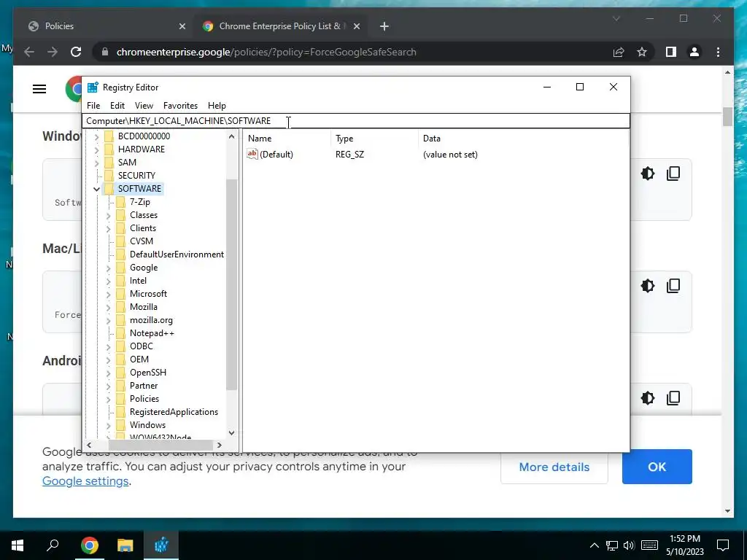Open Chrome profile avatar menu
Screen dimensions: 747x560
[x=694, y=52]
